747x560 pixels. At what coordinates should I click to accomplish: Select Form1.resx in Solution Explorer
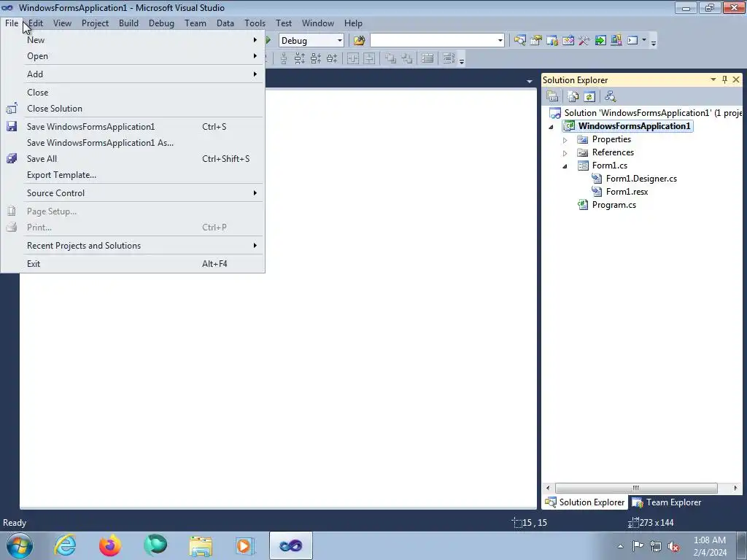pos(627,192)
